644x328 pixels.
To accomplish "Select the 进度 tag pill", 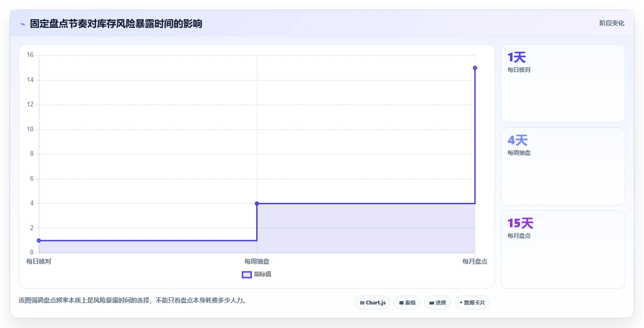I will (438, 303).
